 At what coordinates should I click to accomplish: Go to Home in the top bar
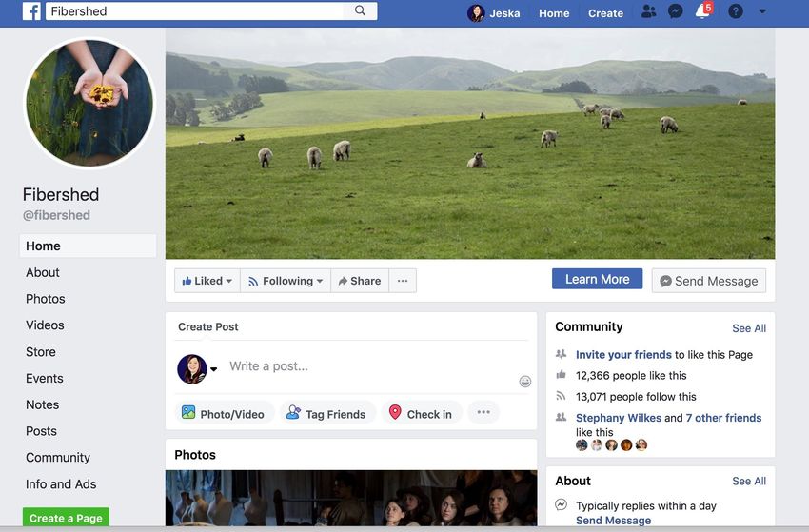554,13
